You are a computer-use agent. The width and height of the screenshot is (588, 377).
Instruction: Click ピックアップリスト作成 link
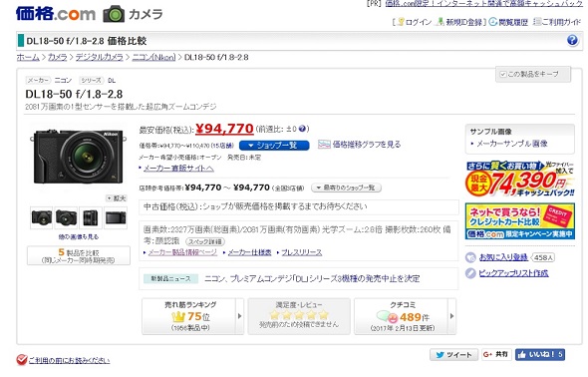pyautogui.click(x=513, y=273)
